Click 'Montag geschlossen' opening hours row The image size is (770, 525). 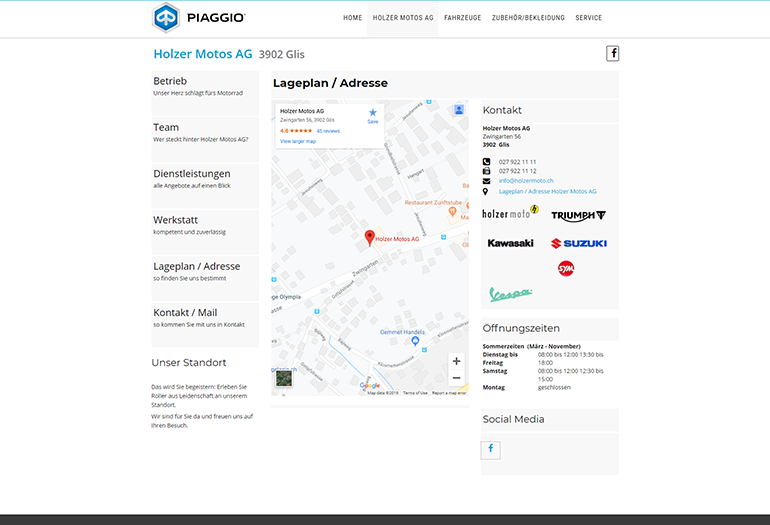pyautogui.click(x=527, y=387)
